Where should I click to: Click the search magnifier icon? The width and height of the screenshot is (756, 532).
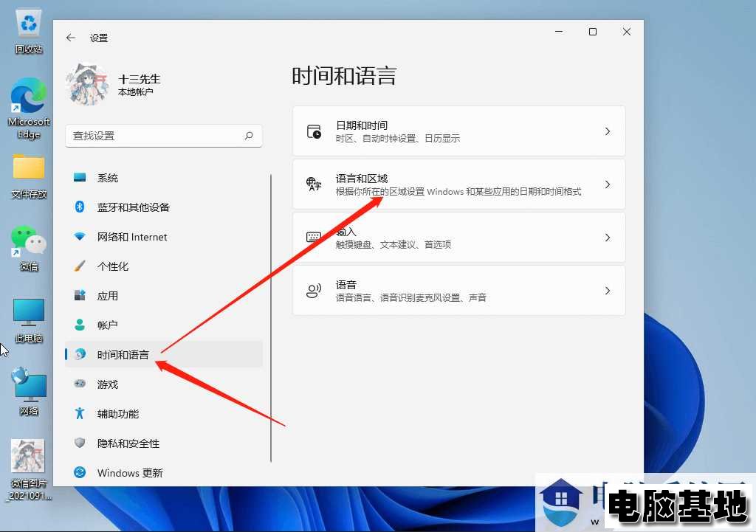(249, 136)
